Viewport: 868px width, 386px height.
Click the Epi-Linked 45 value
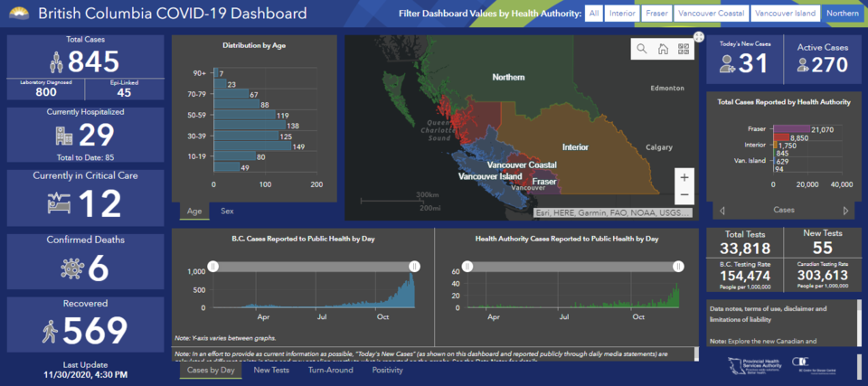pos(124,92)
